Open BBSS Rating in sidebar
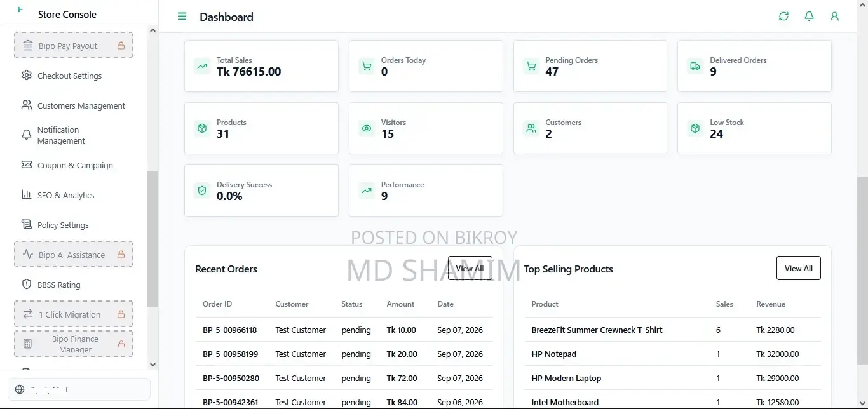This screenshot has height=409, width=868. pyautogui.click(x=74, y=285)
